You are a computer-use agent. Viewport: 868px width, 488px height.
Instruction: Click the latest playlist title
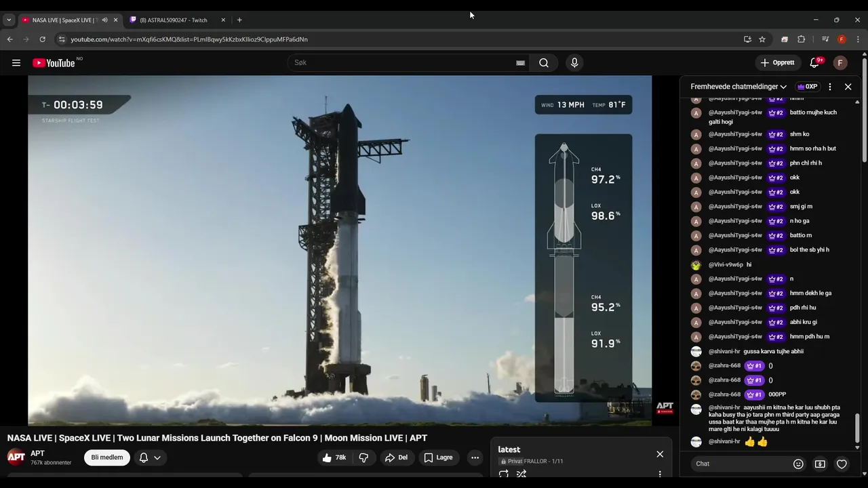coord(509,449)
